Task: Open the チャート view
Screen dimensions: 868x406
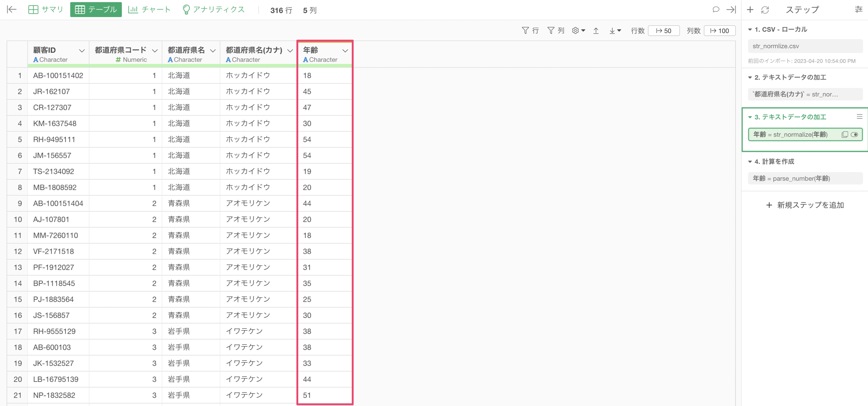Action: [x=150, y=10]
